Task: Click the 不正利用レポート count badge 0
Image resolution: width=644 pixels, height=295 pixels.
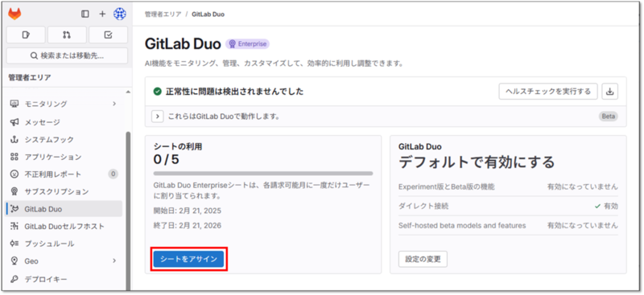Action: pyautogui.click(x=113, y=174)
